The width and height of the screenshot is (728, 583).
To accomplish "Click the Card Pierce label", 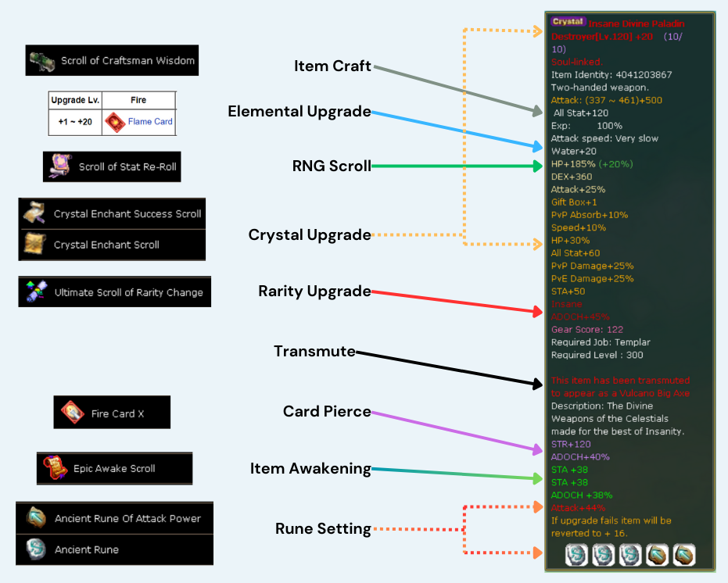I will point(327,411).
